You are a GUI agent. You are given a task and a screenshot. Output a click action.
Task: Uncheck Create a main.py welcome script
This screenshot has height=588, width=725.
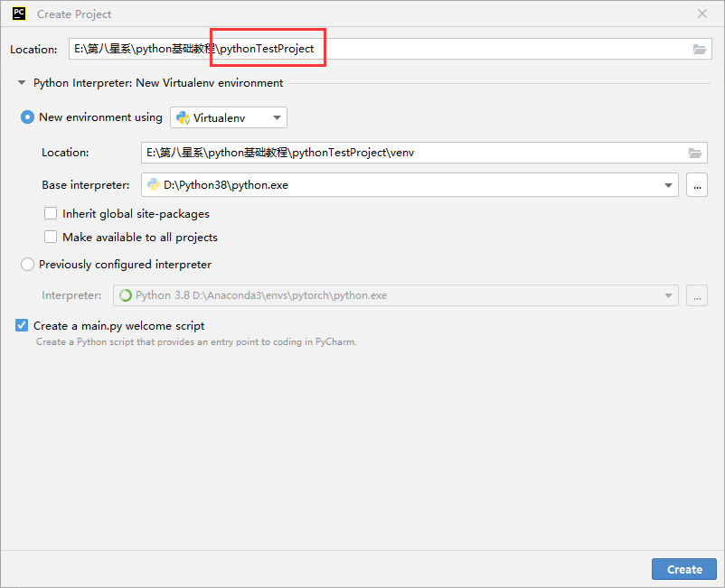22,326
